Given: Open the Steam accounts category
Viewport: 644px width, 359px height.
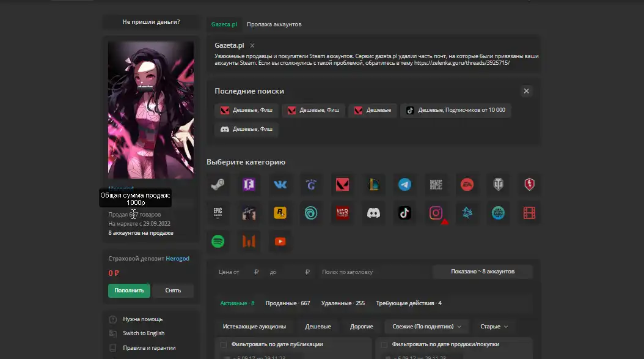Looking at the screenshot, I should (x=218, y=185).
